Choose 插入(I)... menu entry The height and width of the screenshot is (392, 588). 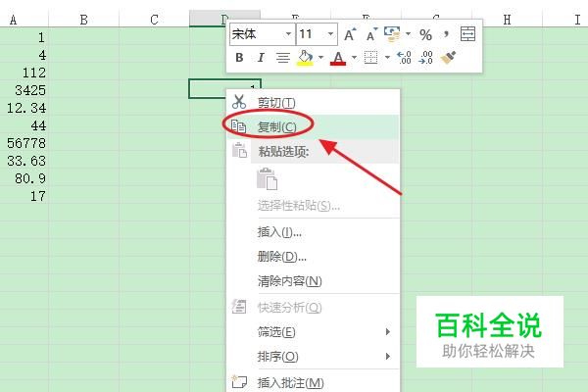314,232
